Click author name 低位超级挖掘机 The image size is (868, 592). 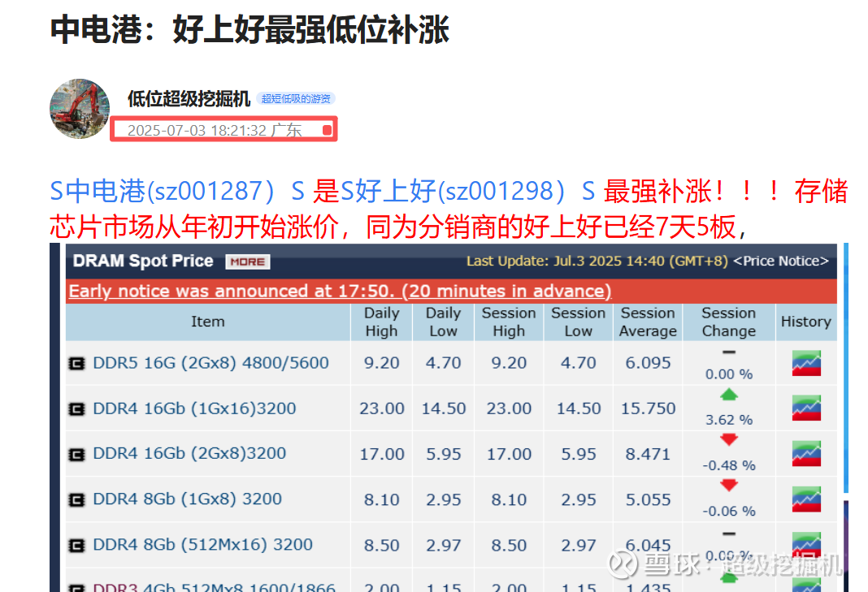[189, 98]
